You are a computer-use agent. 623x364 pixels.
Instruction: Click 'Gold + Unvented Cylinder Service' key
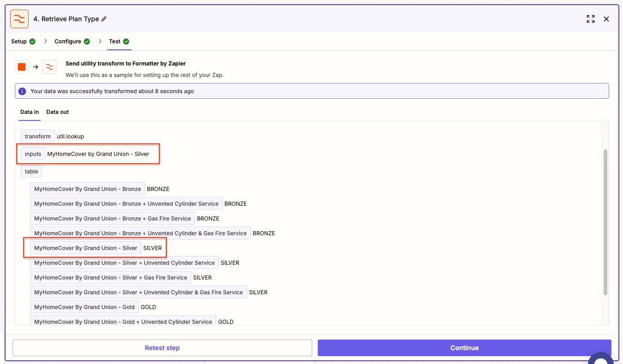click(123, 321)
